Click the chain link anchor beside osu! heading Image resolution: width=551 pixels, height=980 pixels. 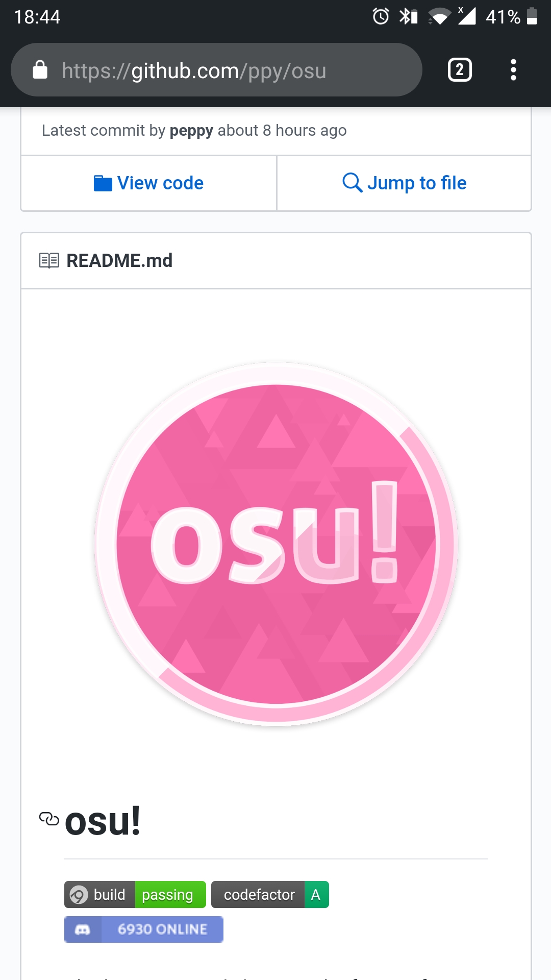click(x=48, y=817)
